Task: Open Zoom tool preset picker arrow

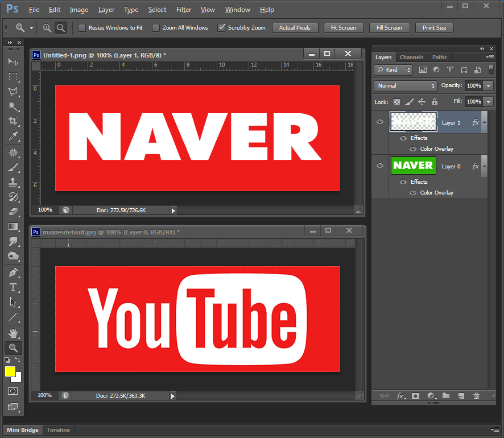Action: tap(31, 28)
